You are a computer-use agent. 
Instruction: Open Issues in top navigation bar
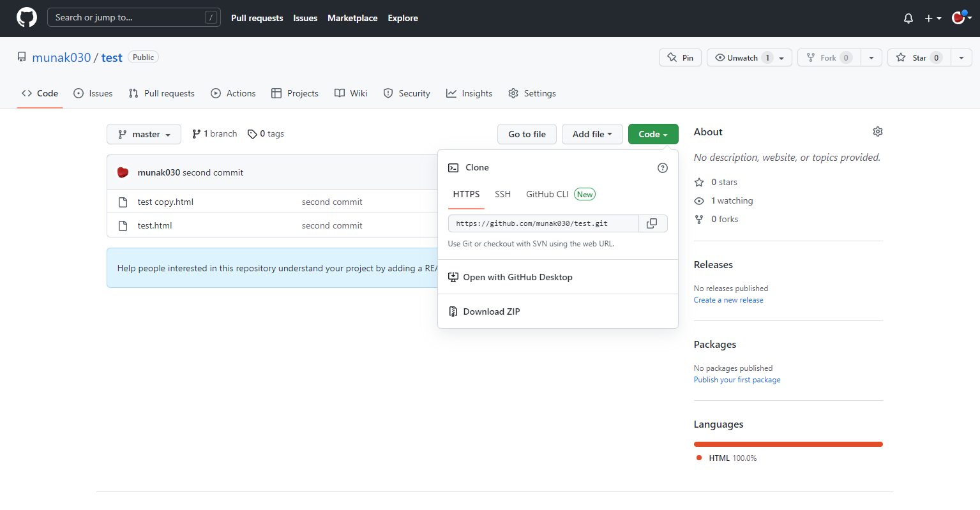point(305,18)
